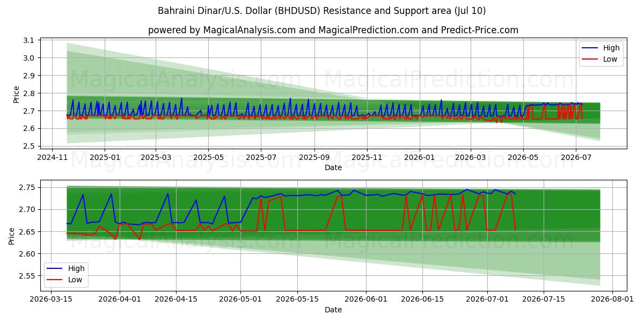Screen dimensions: 644x322
Task: Click the '2026-07-15' tick label
Action: point(543,299)
